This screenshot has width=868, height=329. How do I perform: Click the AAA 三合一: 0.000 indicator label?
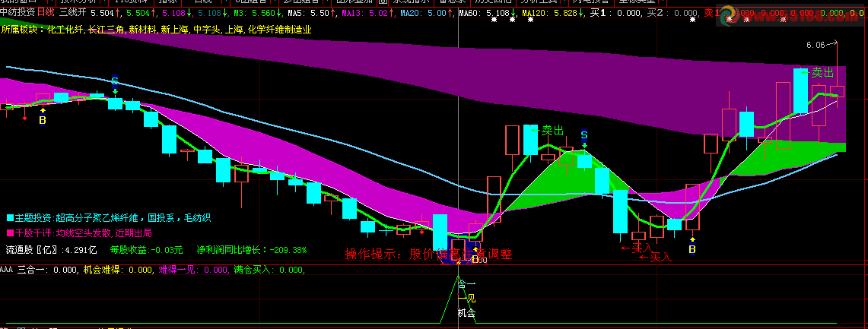coord(40,270)
